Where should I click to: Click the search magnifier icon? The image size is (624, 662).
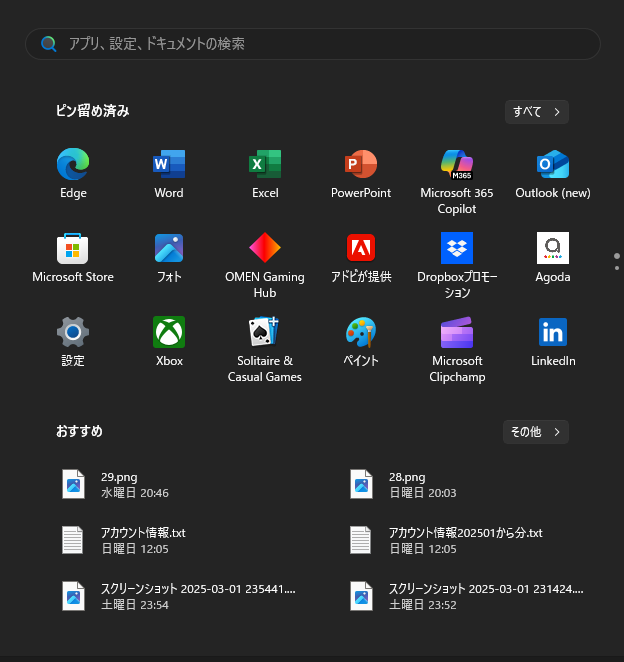[x=49, y=44]
